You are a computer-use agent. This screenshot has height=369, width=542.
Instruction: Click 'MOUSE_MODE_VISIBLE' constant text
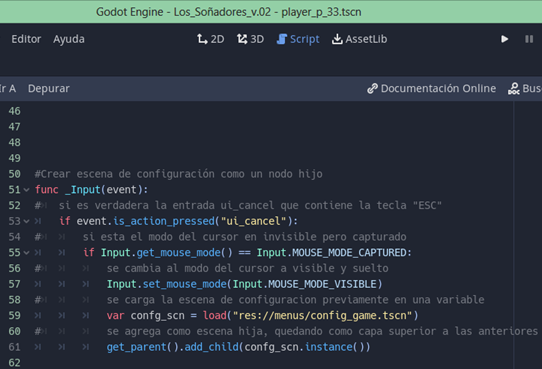[x=322, y=284]
